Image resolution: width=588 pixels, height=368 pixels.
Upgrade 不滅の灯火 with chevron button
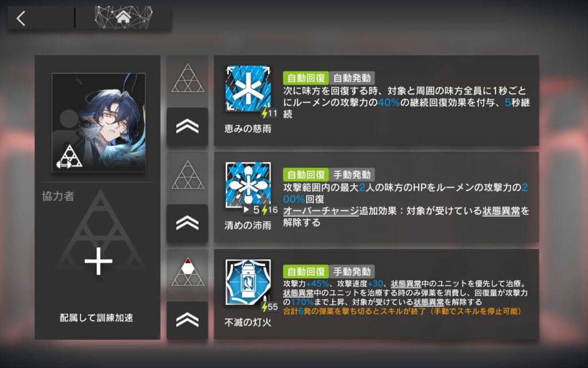(187, 320)
